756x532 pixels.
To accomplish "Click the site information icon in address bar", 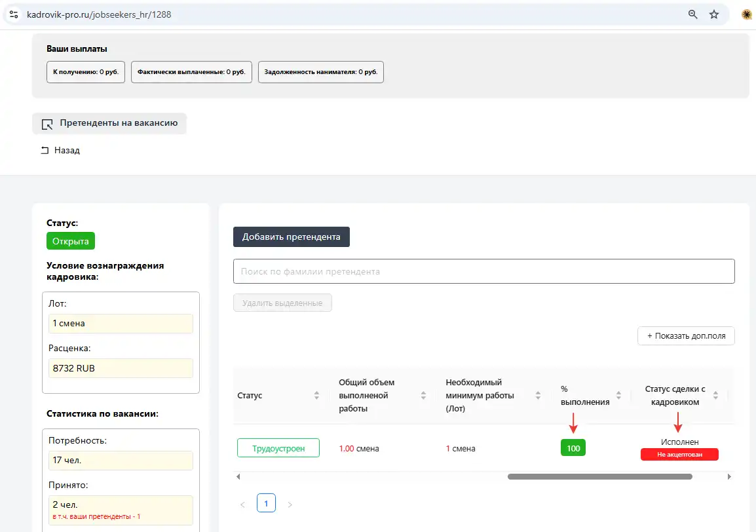I will pyautogui.click(x=14, y=14).
